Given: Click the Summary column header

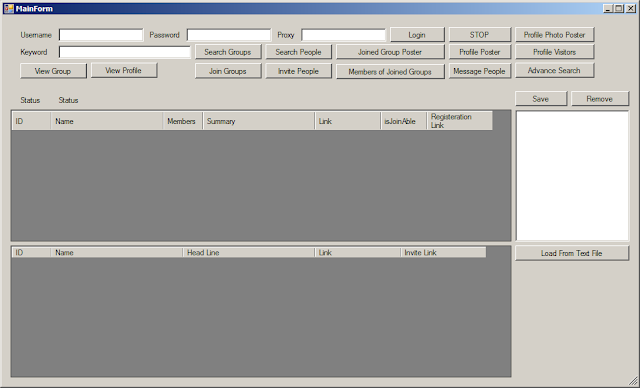Looking at the screenshot, I should tap(259, 121).
